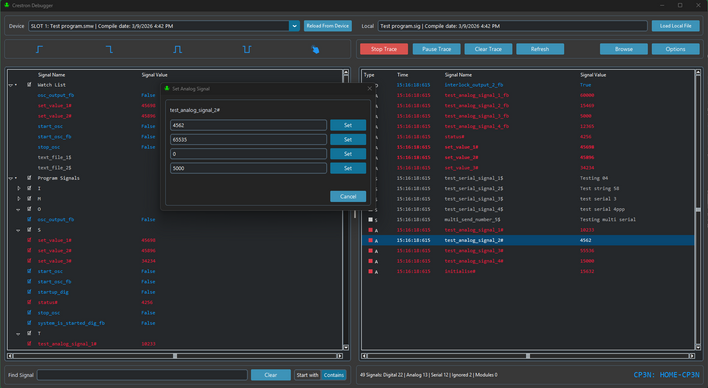
Task: Click Load Local File
Action: pyautogui.click(x=675, y=26)
